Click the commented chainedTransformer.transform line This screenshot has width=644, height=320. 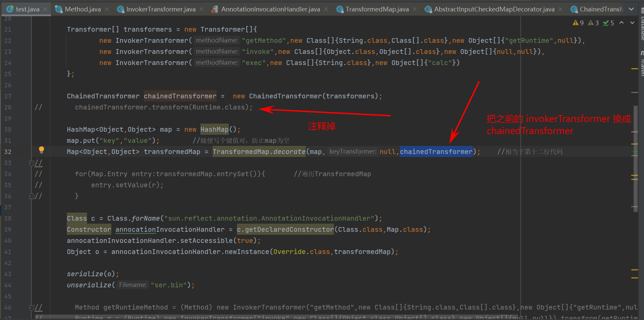pyautogui.click(x=164, y=107)
